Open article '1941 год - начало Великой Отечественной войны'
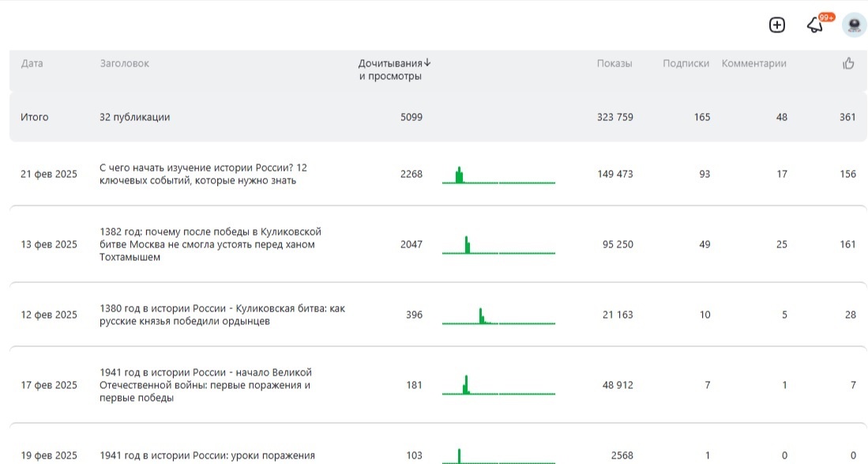 (206, 385)
